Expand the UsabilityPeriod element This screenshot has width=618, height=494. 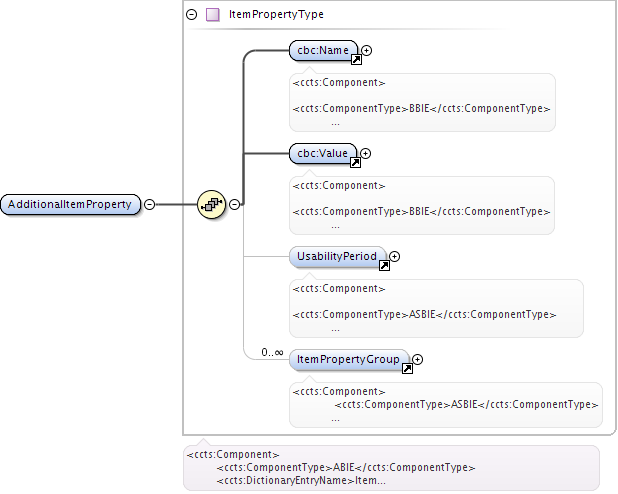pos(395,257)
